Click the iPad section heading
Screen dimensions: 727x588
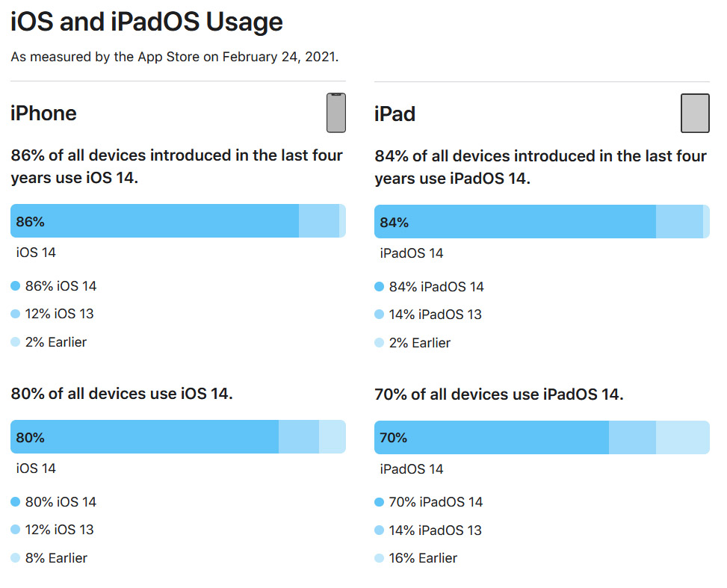click(395, 114)
